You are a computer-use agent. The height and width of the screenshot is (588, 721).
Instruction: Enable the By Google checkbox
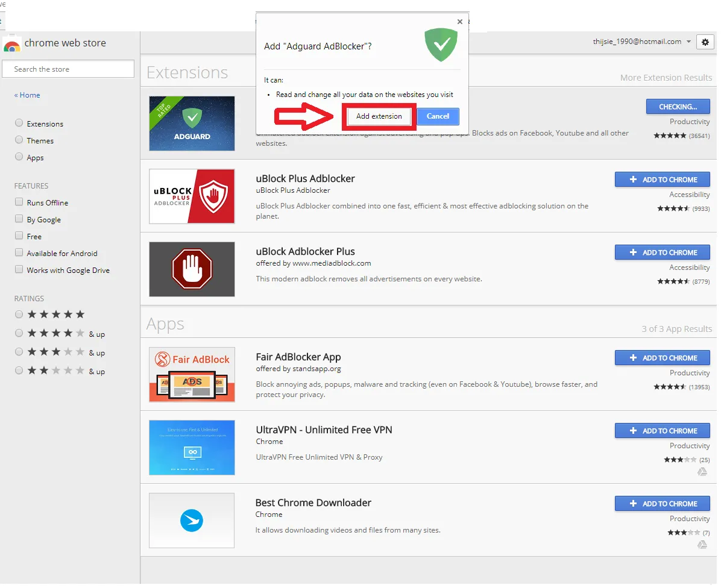[19, 219]
